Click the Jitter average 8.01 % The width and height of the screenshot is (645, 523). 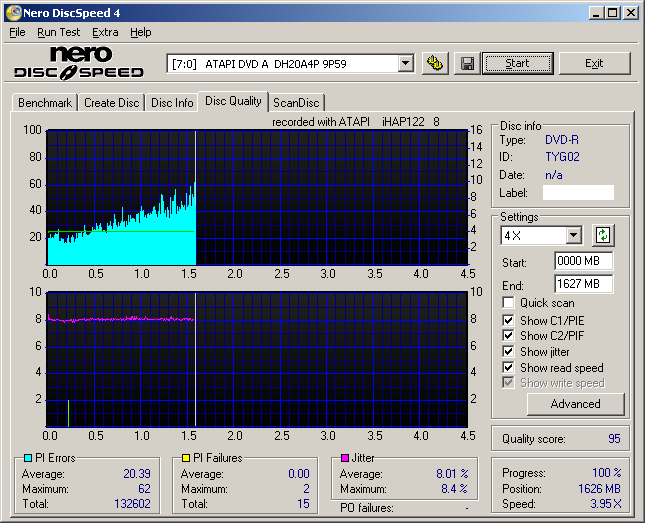coord(452,474)
